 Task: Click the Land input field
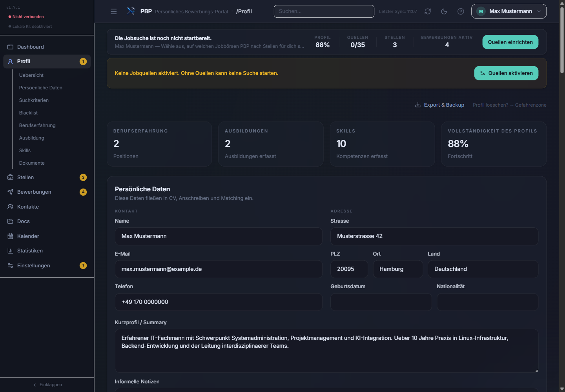coord(483,269)
